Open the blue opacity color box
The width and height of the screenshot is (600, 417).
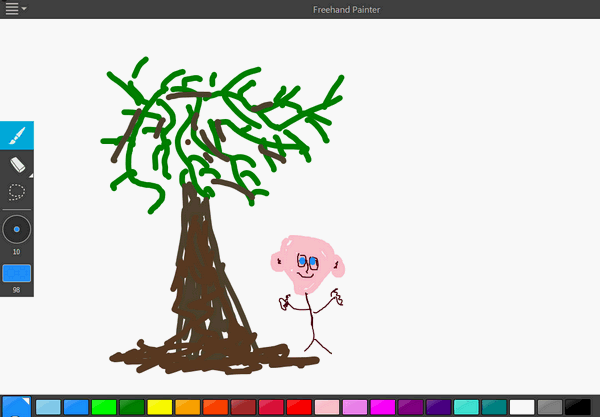[x=16, y=273]
